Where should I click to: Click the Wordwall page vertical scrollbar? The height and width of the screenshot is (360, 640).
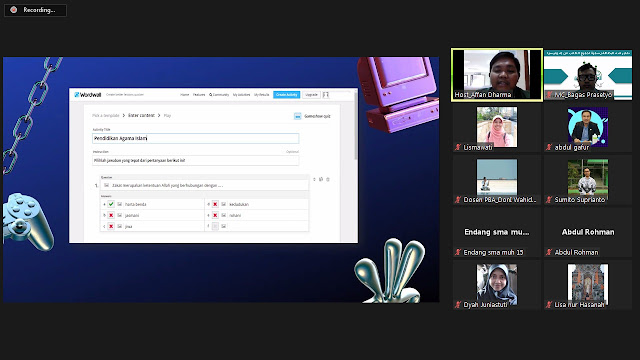[x=356, y=127]
